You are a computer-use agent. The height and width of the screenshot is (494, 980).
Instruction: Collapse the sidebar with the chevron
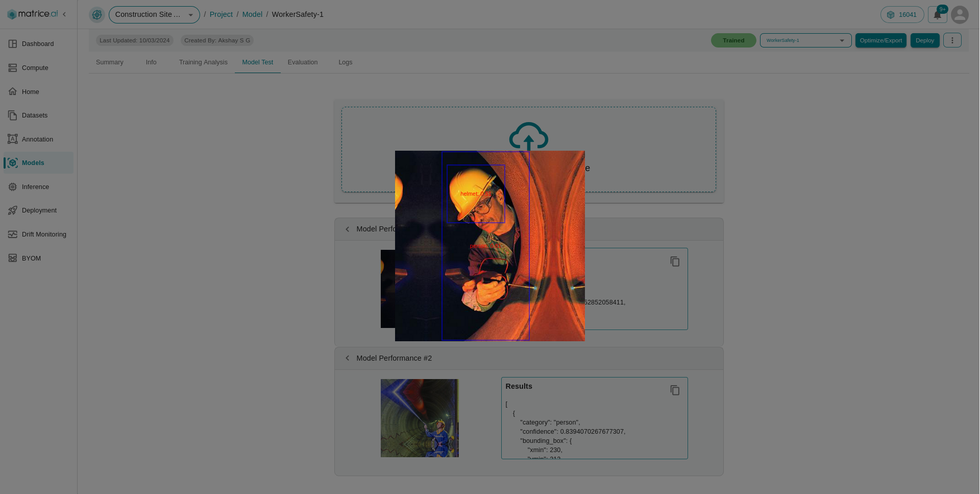click(x=64, y=14)
